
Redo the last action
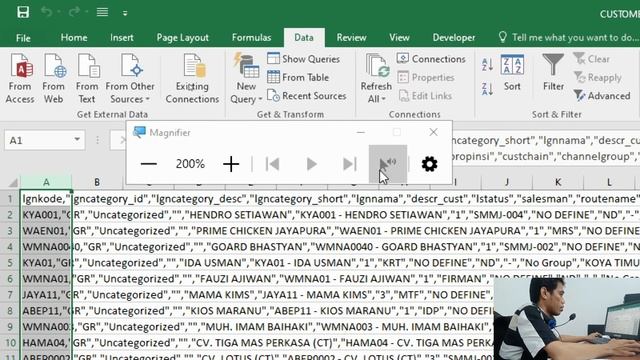tap(74, 12)
